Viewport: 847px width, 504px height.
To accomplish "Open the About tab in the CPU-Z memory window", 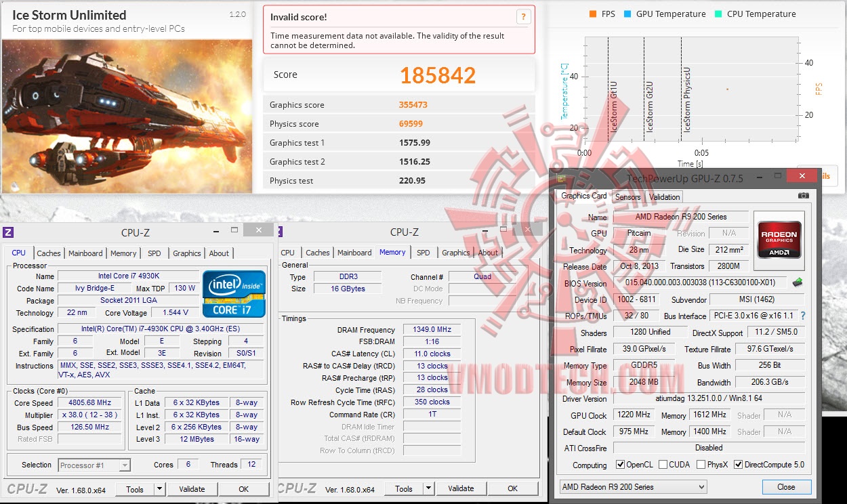I will tap(488, 253).
